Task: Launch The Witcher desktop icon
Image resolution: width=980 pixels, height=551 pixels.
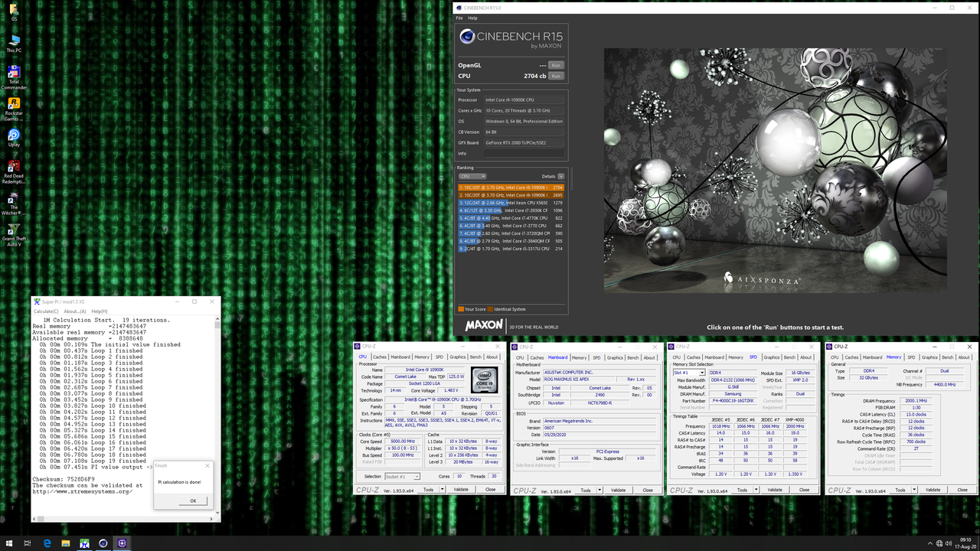Action: 13,204
